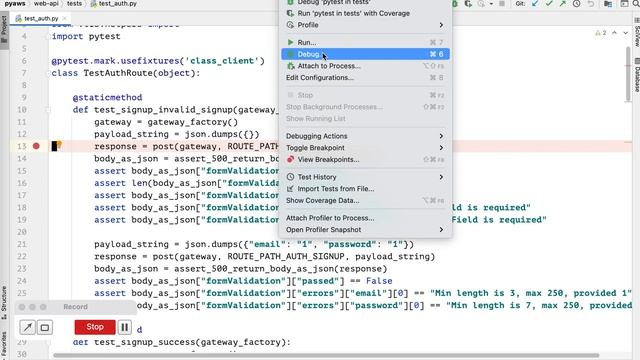Click the run icon beside Run... entry
Viewport: 640px width, 360px height.
tap(290, 42)
